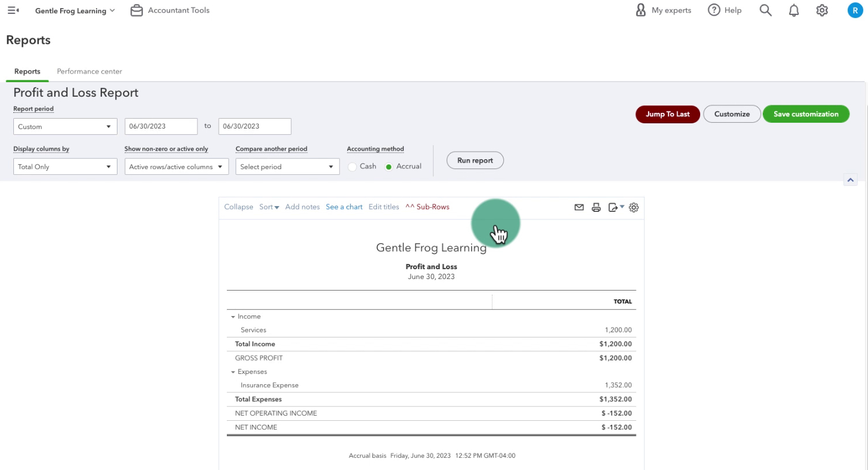Click the GROSS PROFIT amount

616,358
